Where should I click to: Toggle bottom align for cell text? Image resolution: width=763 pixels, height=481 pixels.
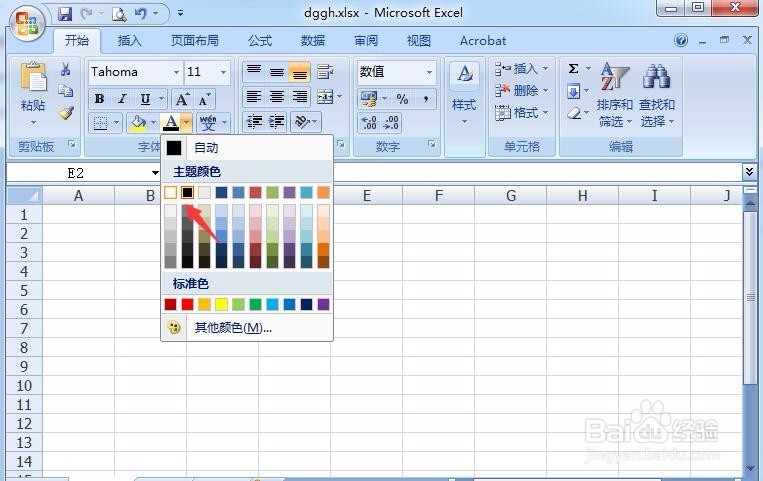[300, 72]
